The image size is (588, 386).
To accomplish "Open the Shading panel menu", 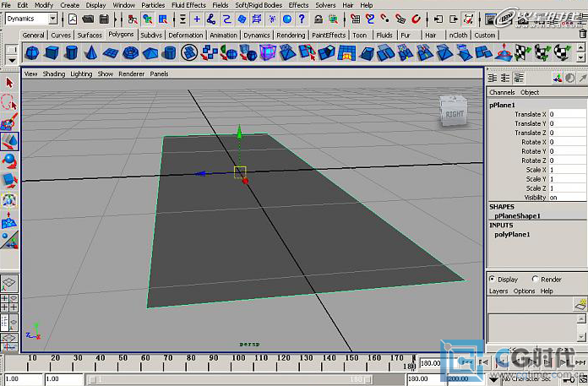I will point(53,74).
